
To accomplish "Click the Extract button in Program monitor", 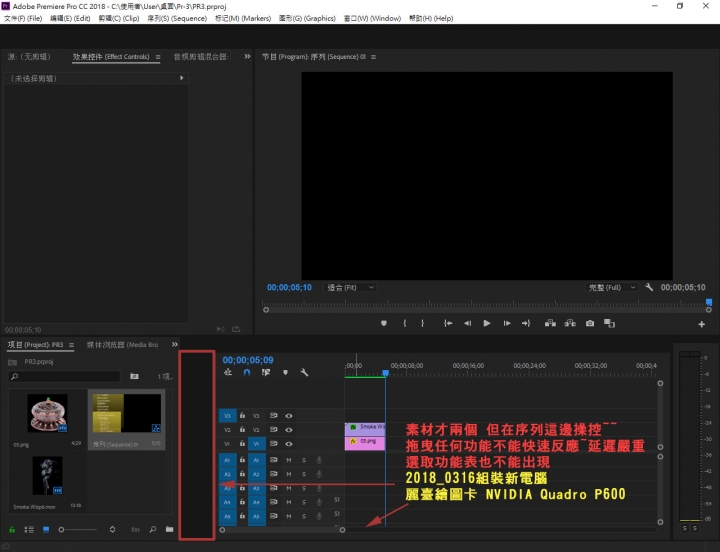I will click(x=570, y=323).
